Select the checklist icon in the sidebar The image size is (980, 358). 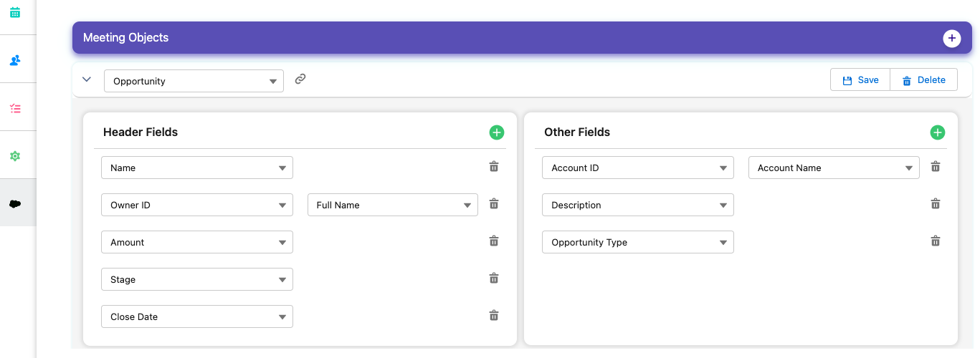tap(15, 109)
